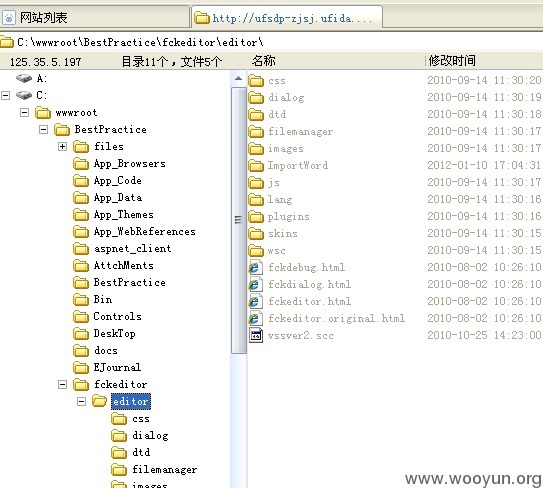This screenshot has width=543, height=488.
Task: Switch to the 网站列表 tab
Action: point(94,17)
